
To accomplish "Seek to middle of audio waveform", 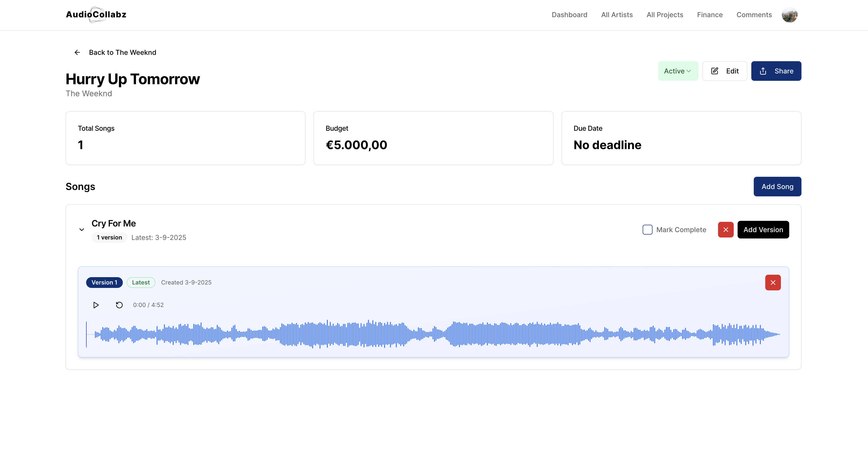I will click(433, 334).
